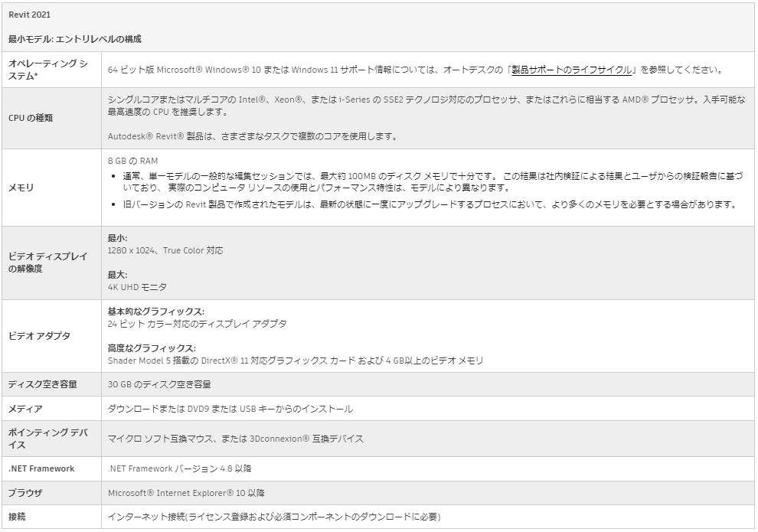Select the Microsoft Internet Explorer 10 以降 value

click(186, 493)
